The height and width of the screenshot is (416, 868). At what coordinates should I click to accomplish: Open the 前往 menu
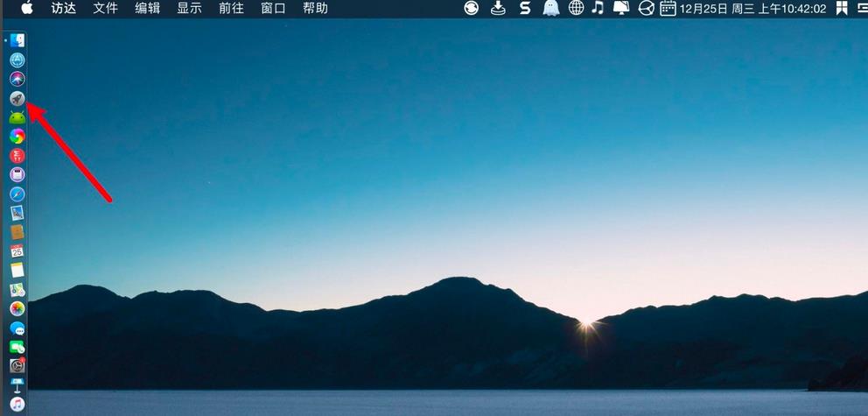[231, 8]
